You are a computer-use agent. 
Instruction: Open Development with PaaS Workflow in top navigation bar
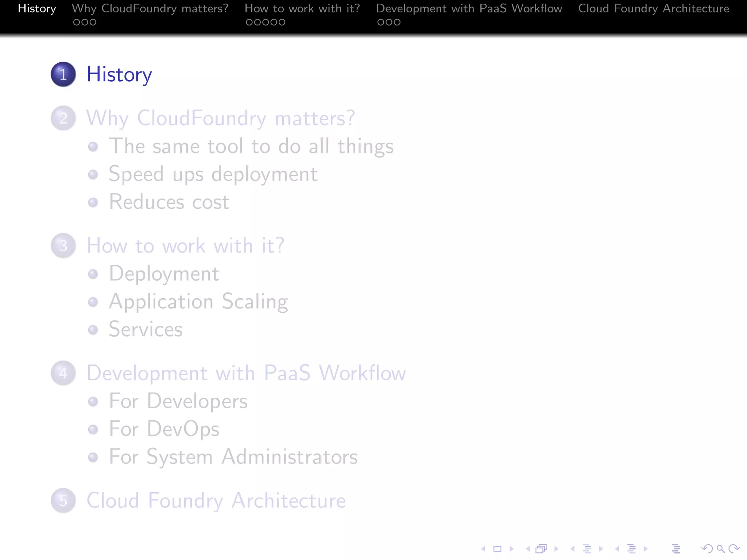pyautogui.click(x=469, y=8)
